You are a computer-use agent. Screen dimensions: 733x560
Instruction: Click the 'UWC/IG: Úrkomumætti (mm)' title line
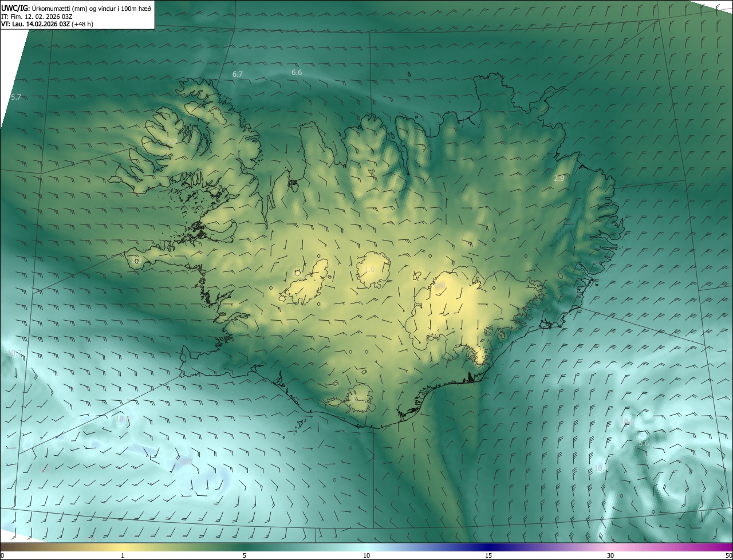point(76,9)
